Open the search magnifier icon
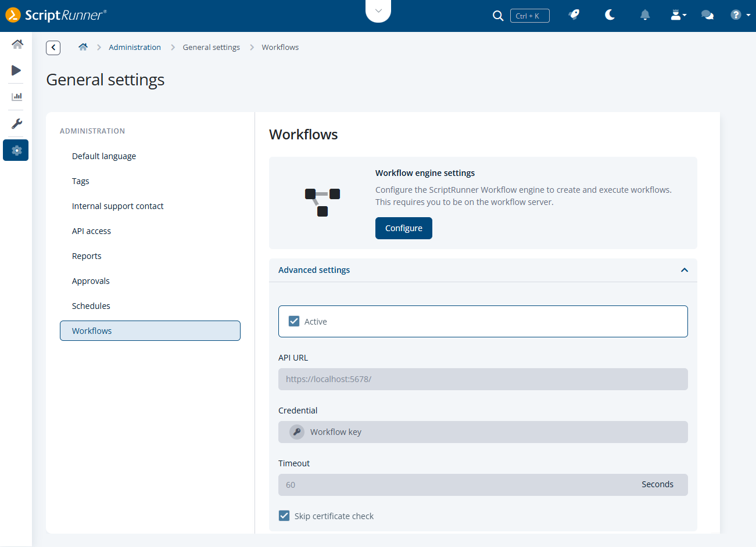The height and width of the screenshot is (547, 756). coord(498,16)
